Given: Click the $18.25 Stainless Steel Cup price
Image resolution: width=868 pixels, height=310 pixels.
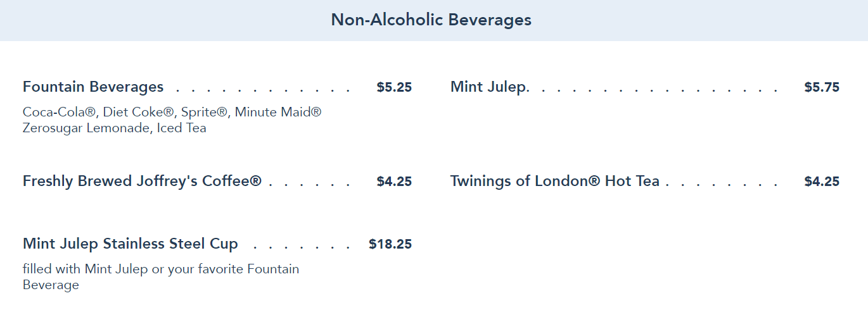Looking at the screenshot, I should (390, 244).
